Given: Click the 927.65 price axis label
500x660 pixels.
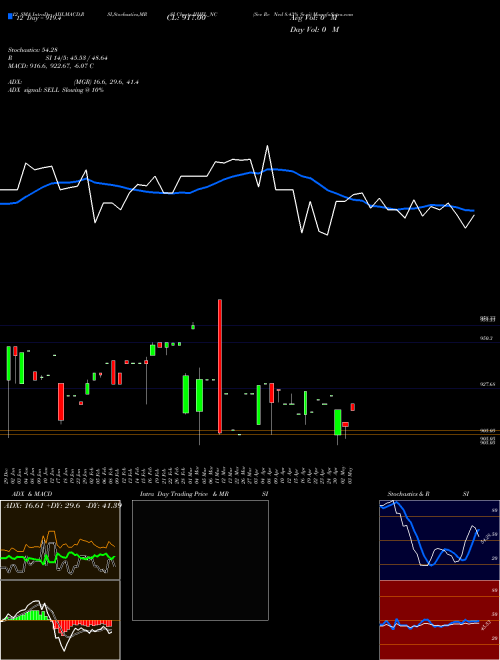Looking at the screenshot, I should point(489,384).
